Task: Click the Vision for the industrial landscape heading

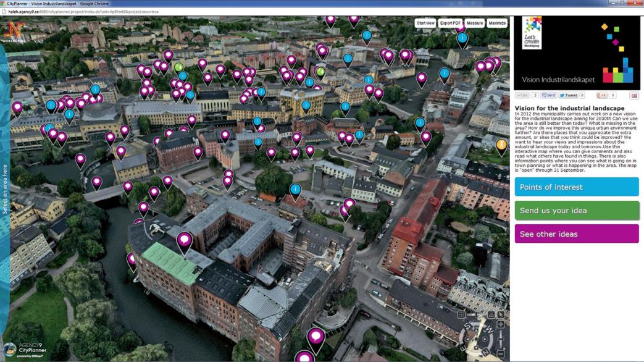Action: pyautogui.click(x=570, y=108)
